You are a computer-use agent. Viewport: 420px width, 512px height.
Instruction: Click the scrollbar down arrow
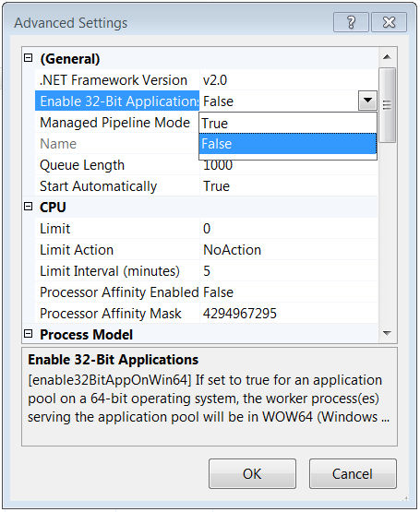click(x=388, y=333)
